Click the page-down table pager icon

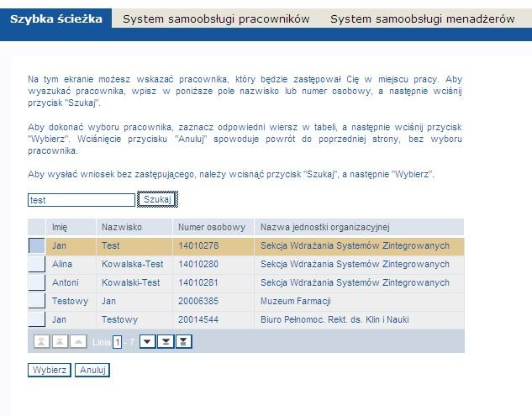click(166, 342)
